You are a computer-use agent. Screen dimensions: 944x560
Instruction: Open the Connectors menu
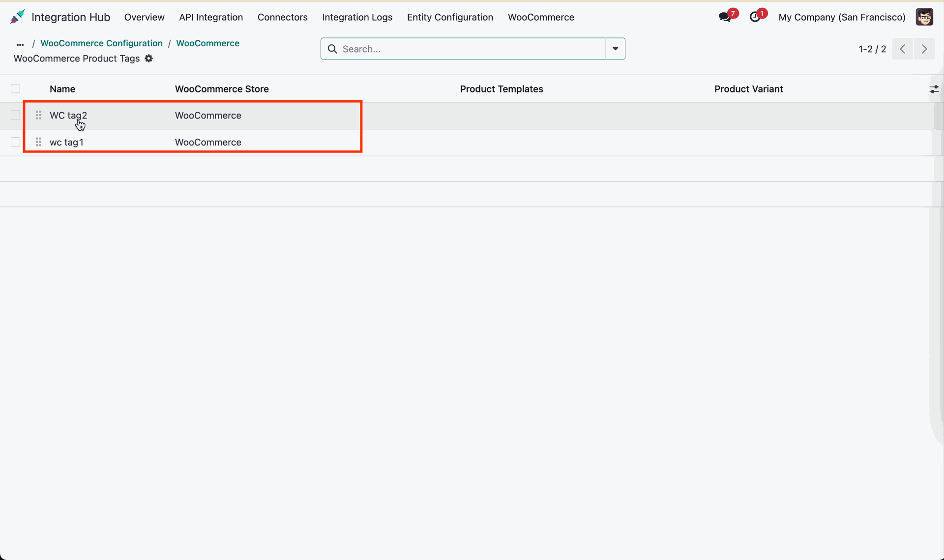(x=283, y=17)
